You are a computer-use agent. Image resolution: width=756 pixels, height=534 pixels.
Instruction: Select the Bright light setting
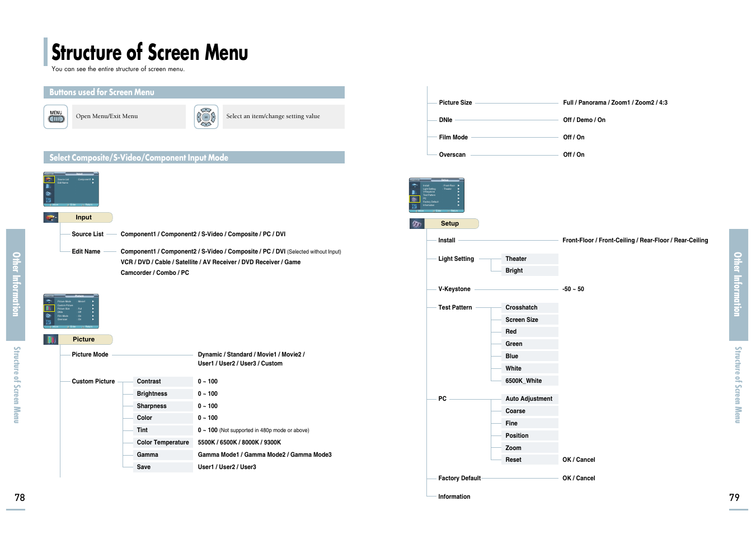click(530, 271)
